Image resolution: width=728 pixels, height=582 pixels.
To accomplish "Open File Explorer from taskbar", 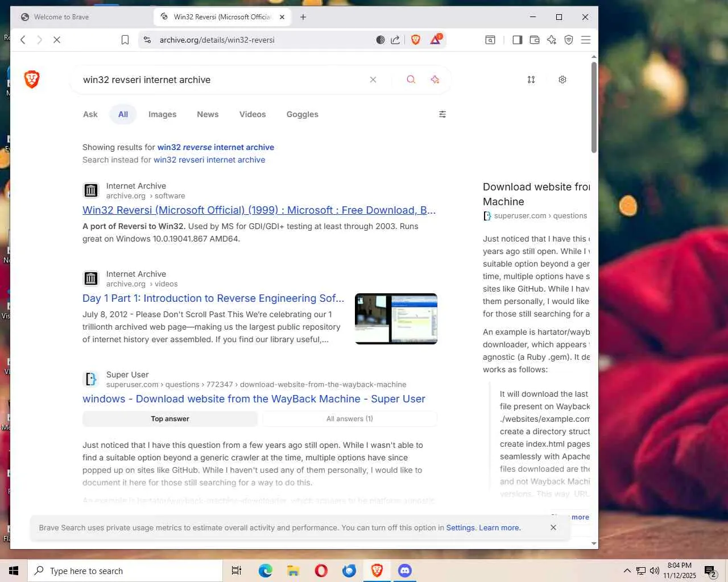I will (293, 571).
